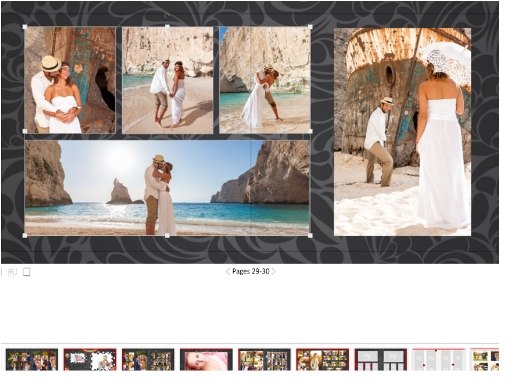Open the first thumbnail showing the wedding group photo
The width and height of the screenshot is (516, 388).
pyautogui.click(x=32, y=360)
